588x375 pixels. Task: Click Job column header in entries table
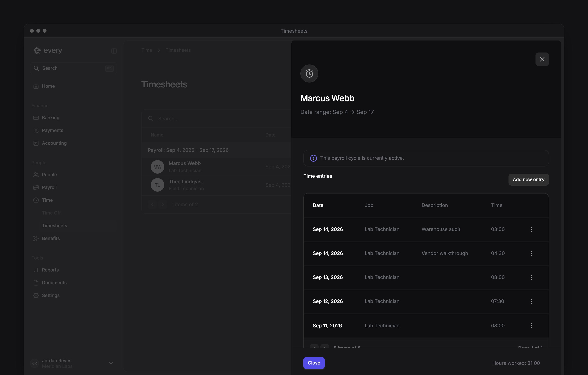pos(369,205)
